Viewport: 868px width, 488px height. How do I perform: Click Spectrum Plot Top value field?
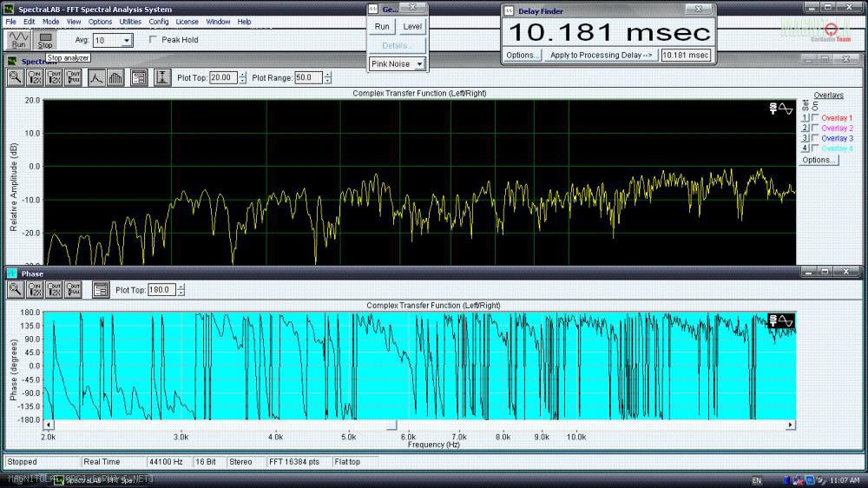click(223, 77)
